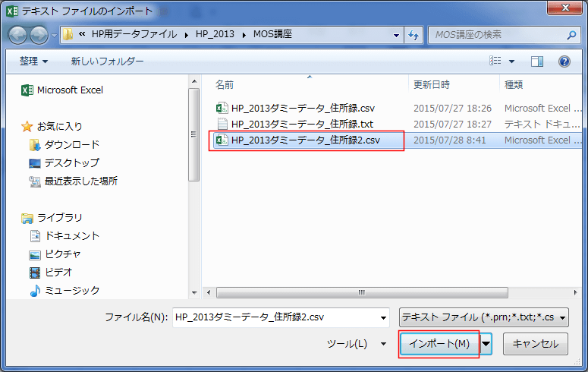The height and width of the screenshot is (372, 588).
Task: Select HP_2013 in the address path
Action: pos(215,34)
